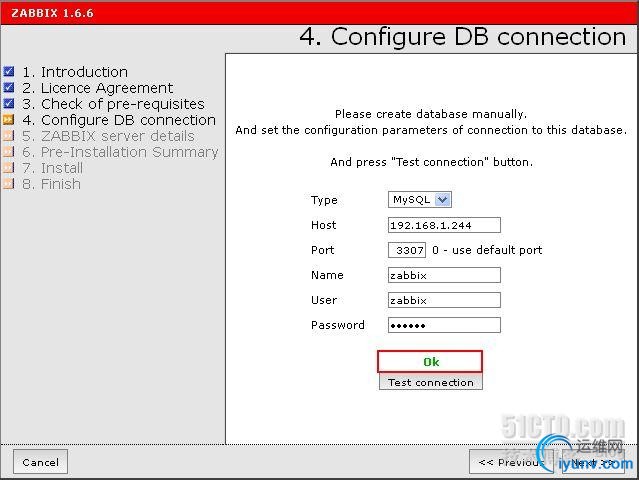
Task: Click the arrow icon beside 8. Finish
Action: click(x=9, y=184)
